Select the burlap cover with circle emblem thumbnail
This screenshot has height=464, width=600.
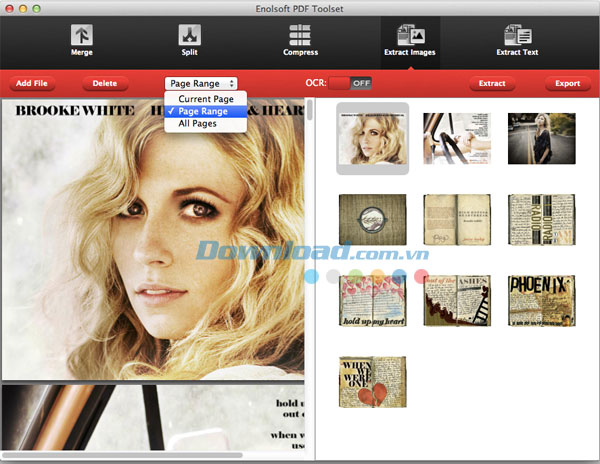pos(372,220)
